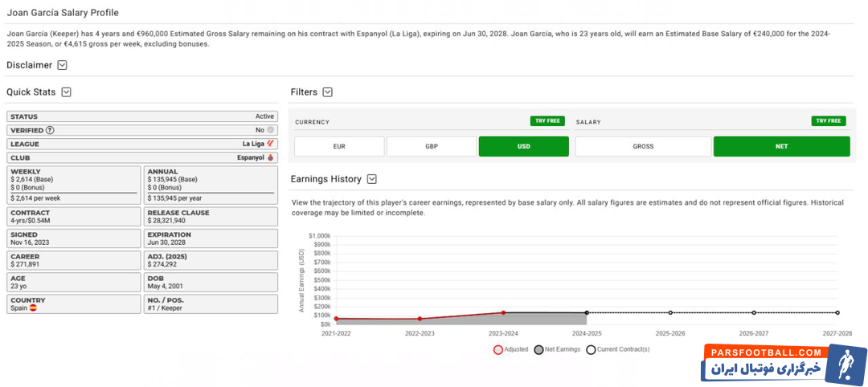Select the NET salary tab
This screenshot has height=387, width=868.
pos(781,147)
